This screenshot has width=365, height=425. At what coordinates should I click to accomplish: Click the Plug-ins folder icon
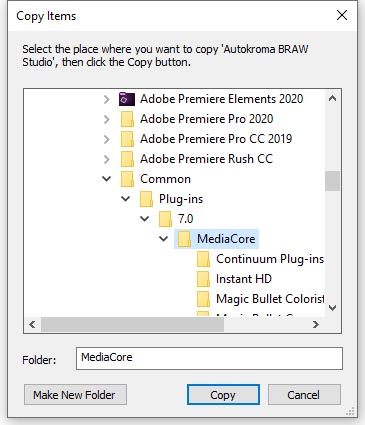coord(146,199)
